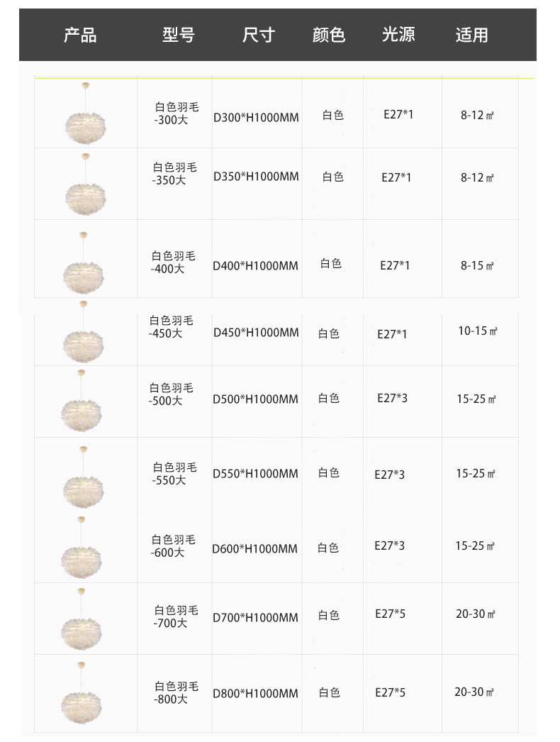Click the 350 size feather lamp image
This screenshot has height=742, width=560.
(x=85, y=184)
